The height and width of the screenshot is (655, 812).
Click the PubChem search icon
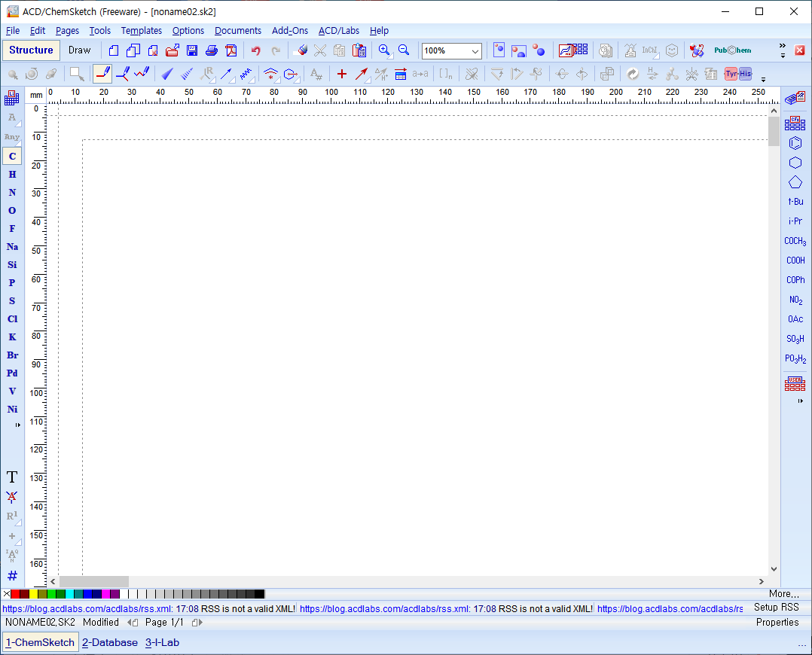coord(732,50)
